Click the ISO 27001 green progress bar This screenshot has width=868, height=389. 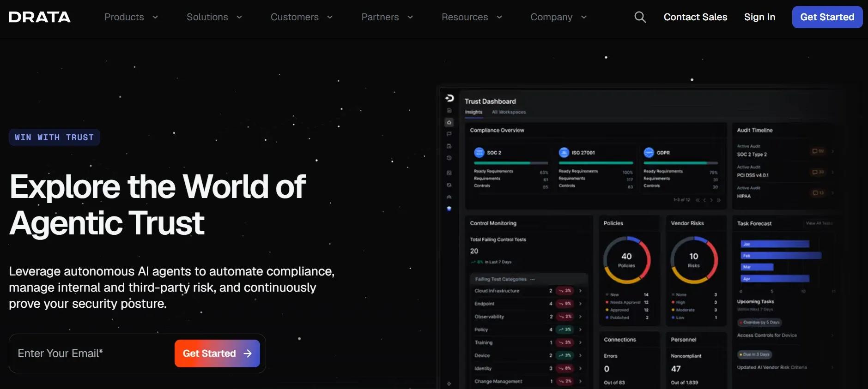tap(596, 163)
